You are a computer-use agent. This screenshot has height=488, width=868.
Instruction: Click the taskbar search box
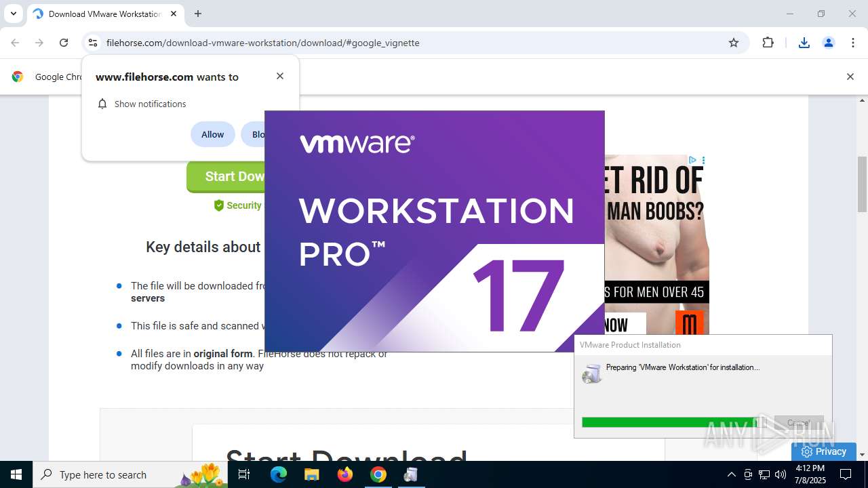pos(130,474)
